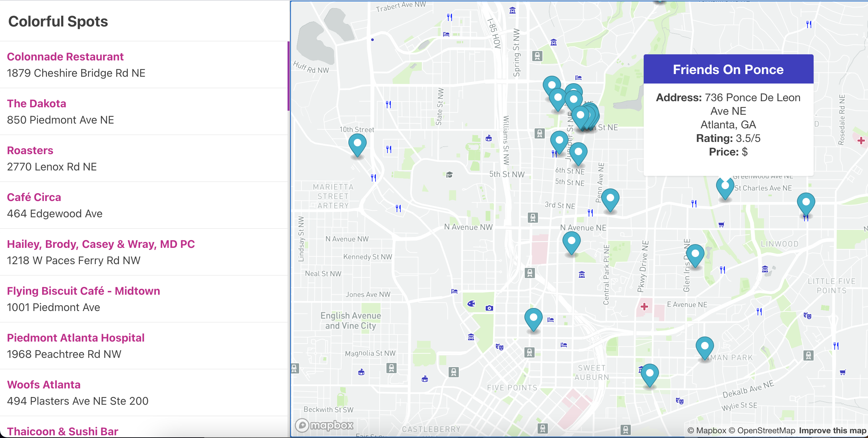
Task: Click the restaurant icon at top right of map
Action: (x=809, y=24)
